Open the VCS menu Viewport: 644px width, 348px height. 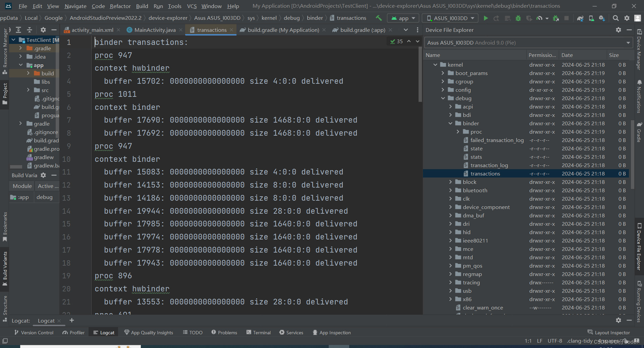click(x=192, y=6)
